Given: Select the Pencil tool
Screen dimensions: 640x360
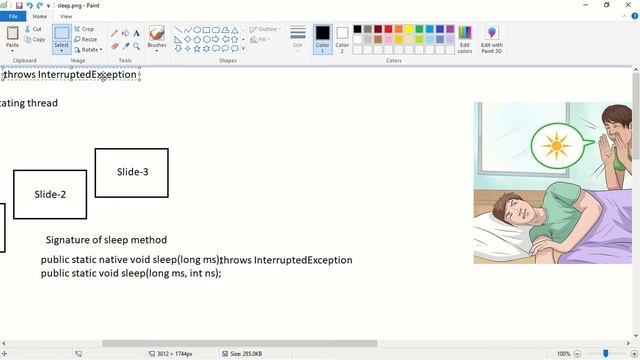Looking at the screenshot, I should (114, 33).
